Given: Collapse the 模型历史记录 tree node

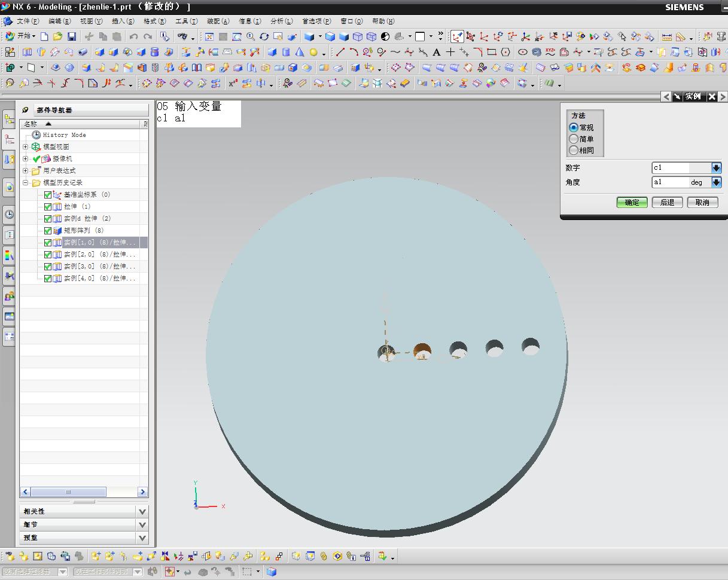Looking at the screenshot, I should click(26, 182).
